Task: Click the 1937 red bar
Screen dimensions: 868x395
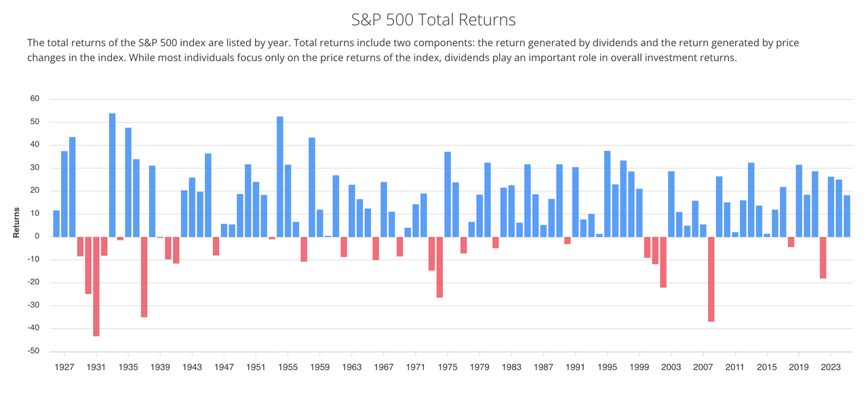Action: point(144,277)
